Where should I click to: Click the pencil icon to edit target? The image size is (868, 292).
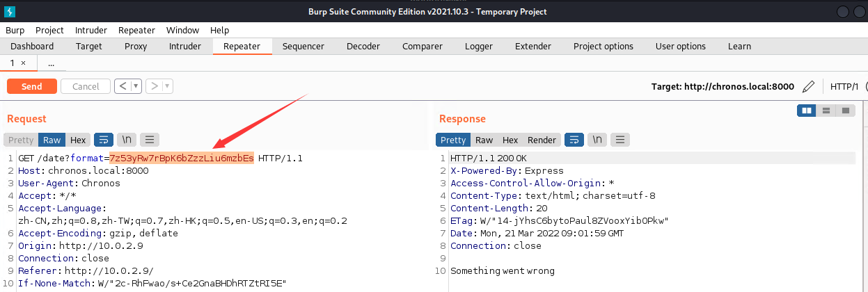(808, 87)
